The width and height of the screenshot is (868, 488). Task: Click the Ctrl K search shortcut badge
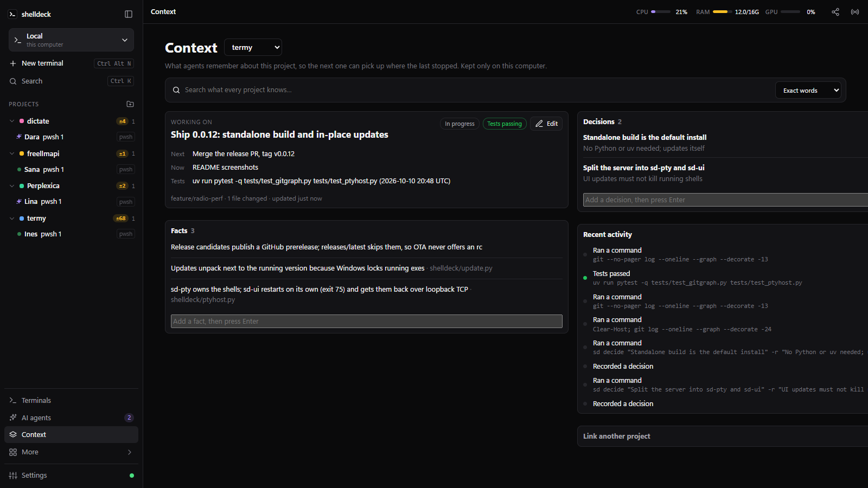click(121, 81)
